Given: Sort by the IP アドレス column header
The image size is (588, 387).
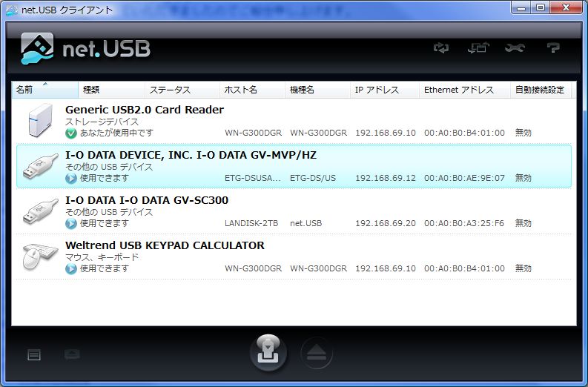Looking at the screenshot, I should [385, 90].
